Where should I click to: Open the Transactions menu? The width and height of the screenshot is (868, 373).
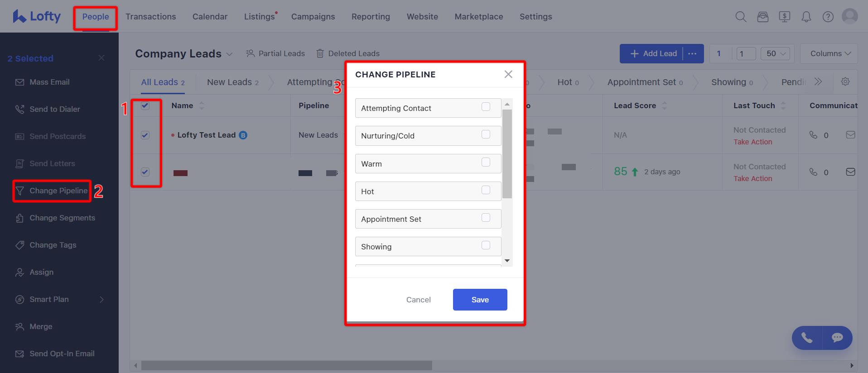(x=151, y=17)
